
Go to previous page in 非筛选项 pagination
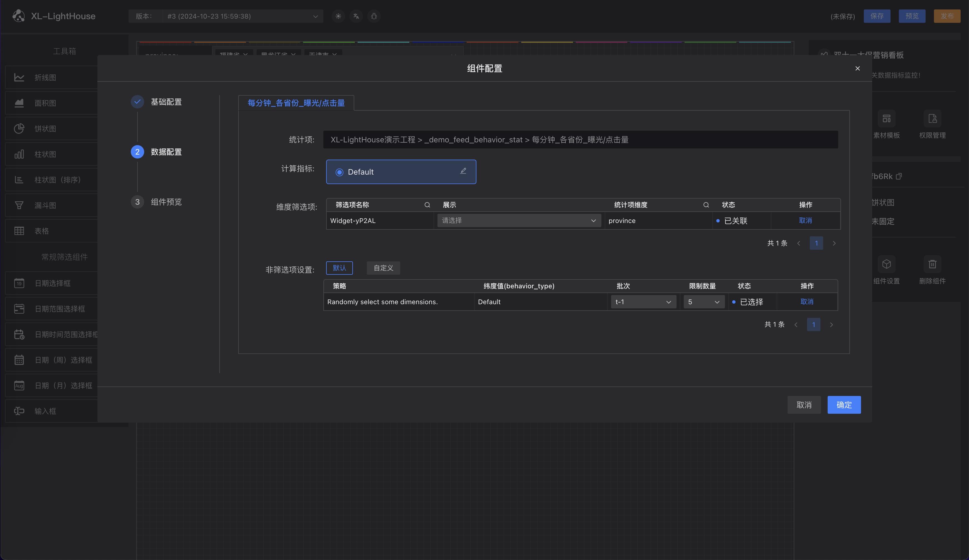tap(796, 324)
